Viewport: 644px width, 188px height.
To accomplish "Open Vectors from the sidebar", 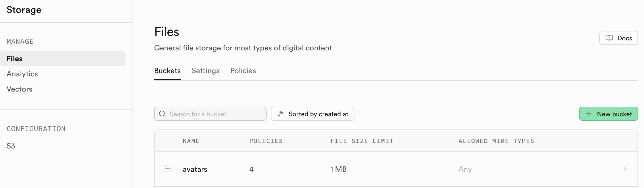I will (19, 89).
